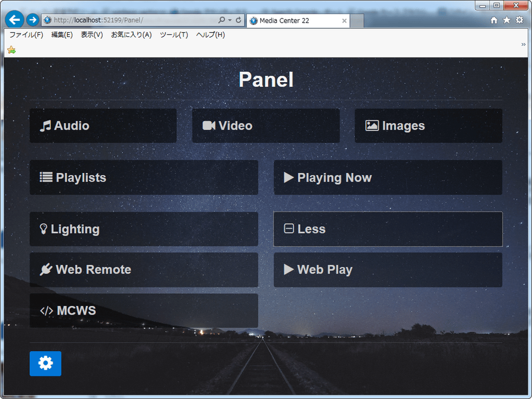The height and width of the screenshot is (399, 532).
Task: Open browser favorites star icon
Action: [x=507, y=20]
